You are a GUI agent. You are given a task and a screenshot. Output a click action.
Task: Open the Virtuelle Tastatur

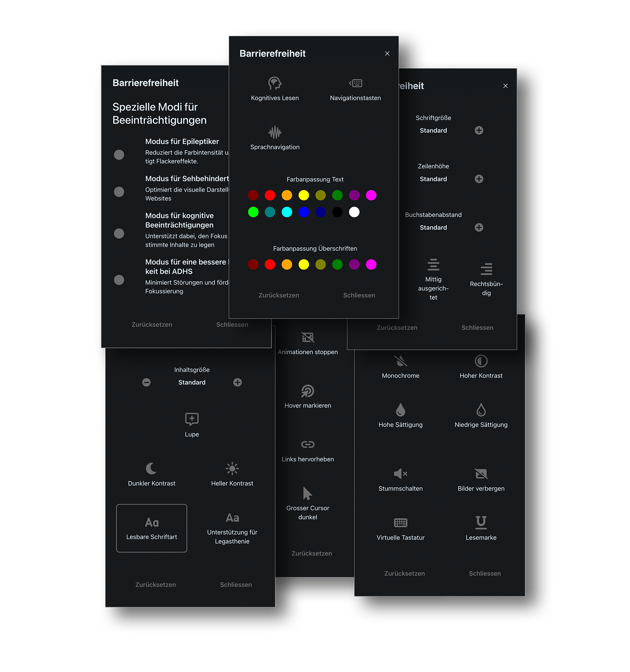tap(400, 528)
